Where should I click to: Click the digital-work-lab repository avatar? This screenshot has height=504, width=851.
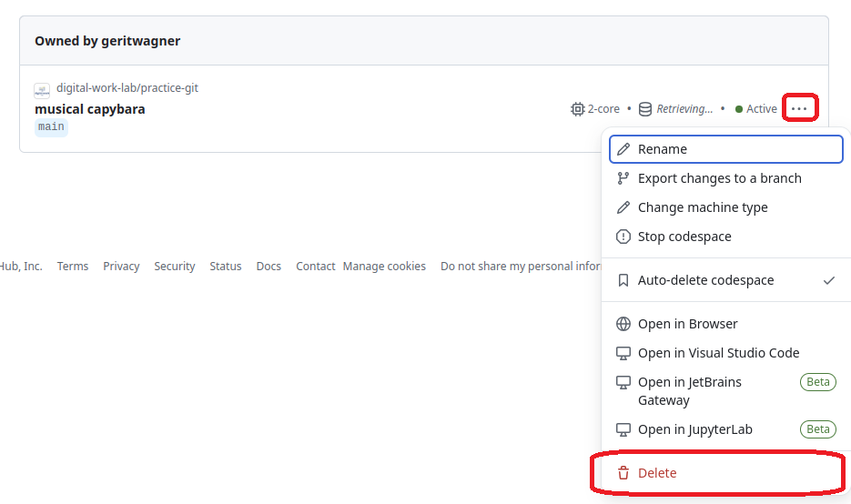pos(42,90)
